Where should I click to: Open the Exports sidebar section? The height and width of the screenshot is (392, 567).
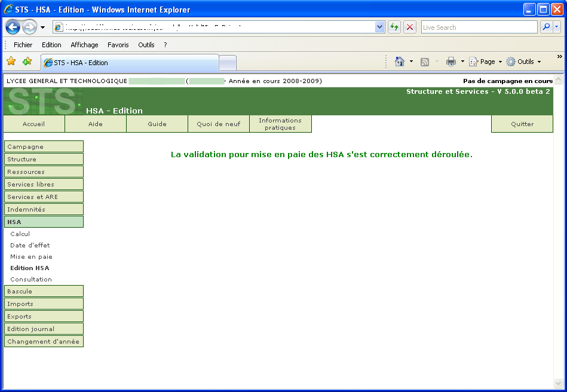point(44,317)
